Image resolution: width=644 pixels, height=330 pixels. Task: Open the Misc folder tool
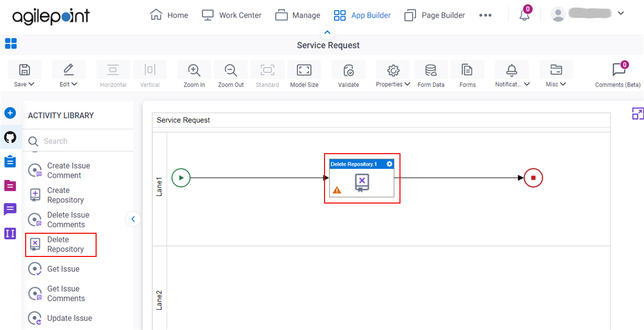[556, 70]
